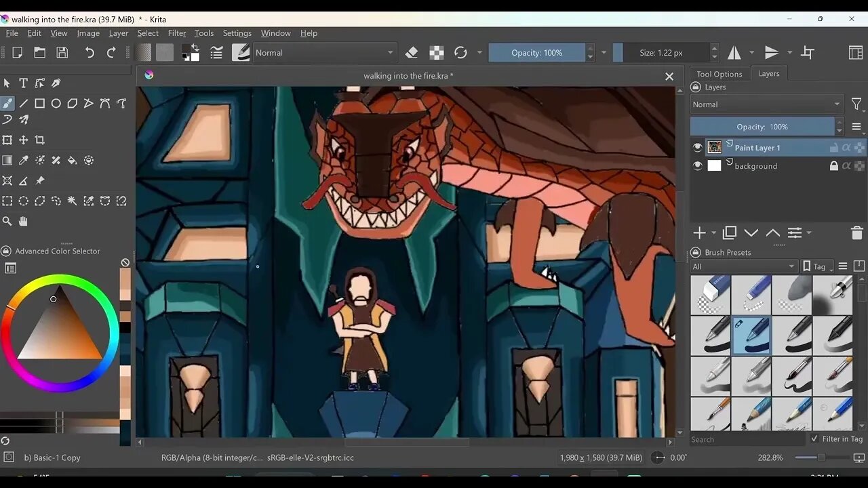Select the Assistant tool
The image size is (868, 488).
point(7,181)
